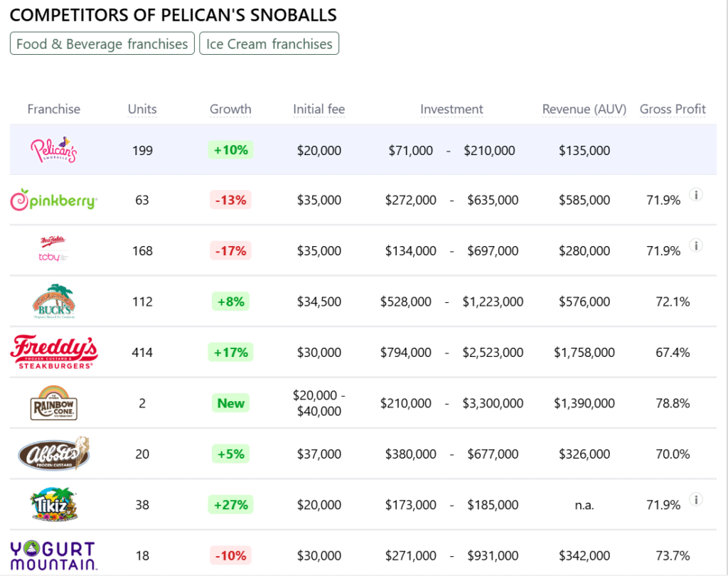Show info icon beside Pinkberry gross profit
The width and height of the screenshot is (728, 576).
tap(696, 195)
